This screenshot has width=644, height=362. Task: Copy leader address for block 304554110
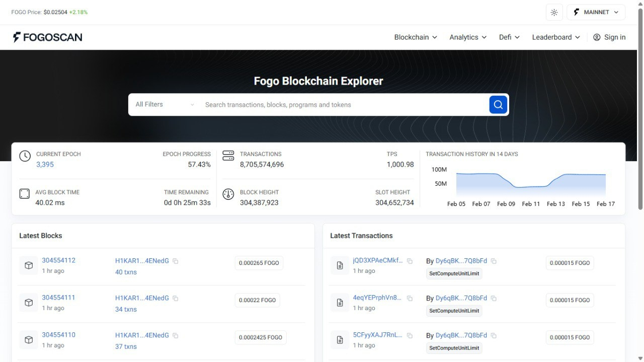coord(176,336)
